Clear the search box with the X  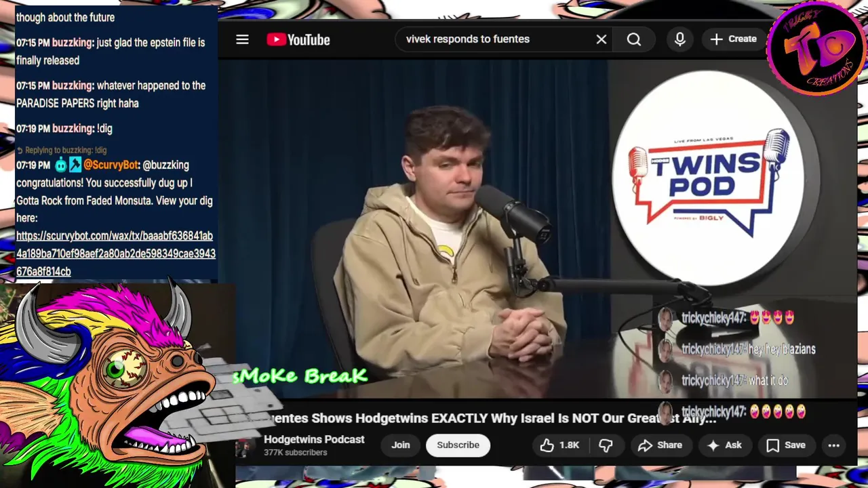tap(601, 39)
